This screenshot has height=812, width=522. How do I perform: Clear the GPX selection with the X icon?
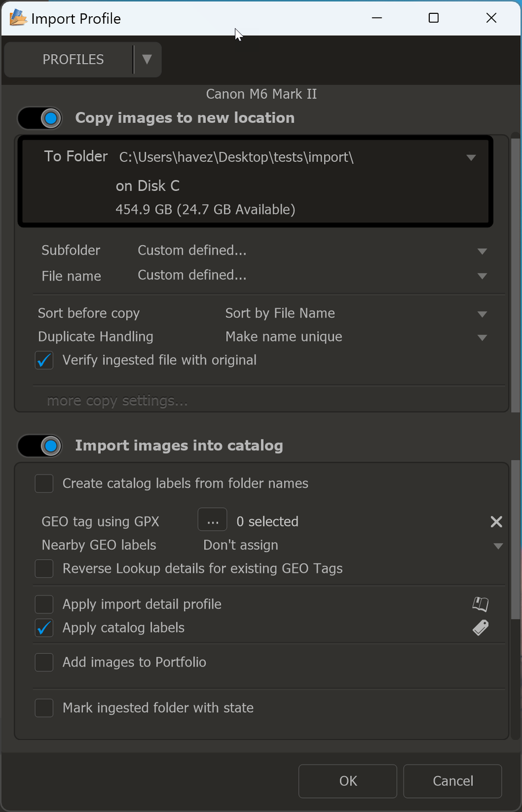coord(496,521)
